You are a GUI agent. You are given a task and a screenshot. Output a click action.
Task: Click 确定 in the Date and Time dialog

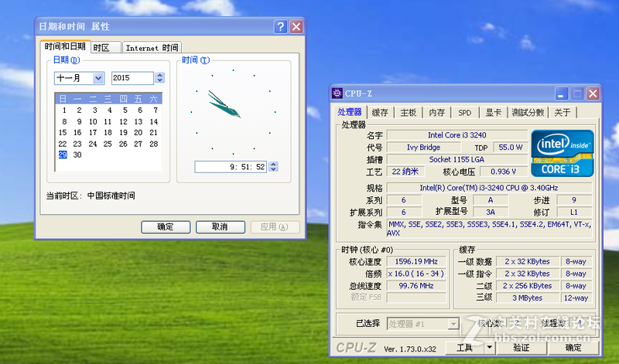pos(166,226)
